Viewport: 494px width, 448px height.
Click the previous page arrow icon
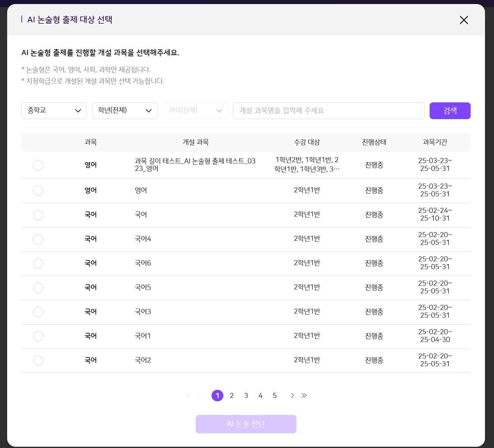click(200, 395)
